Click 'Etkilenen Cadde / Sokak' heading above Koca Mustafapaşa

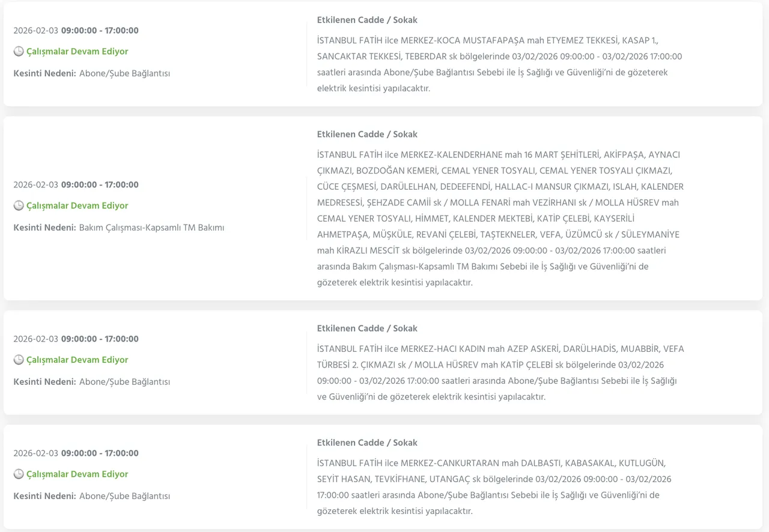point(367,20)
